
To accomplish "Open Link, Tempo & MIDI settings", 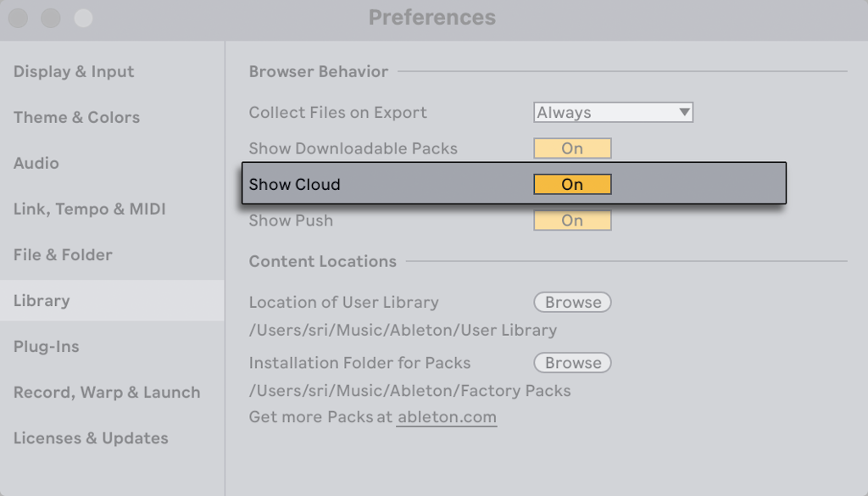I will point(88,209).
